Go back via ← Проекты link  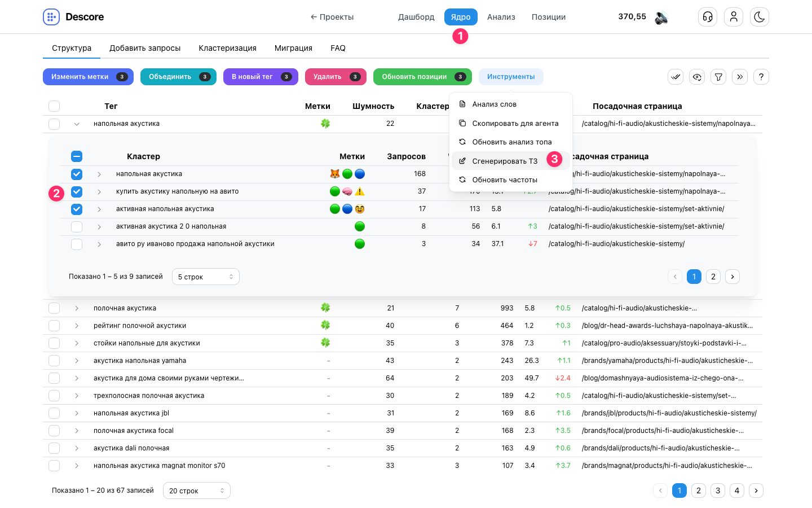pos(332,17)
